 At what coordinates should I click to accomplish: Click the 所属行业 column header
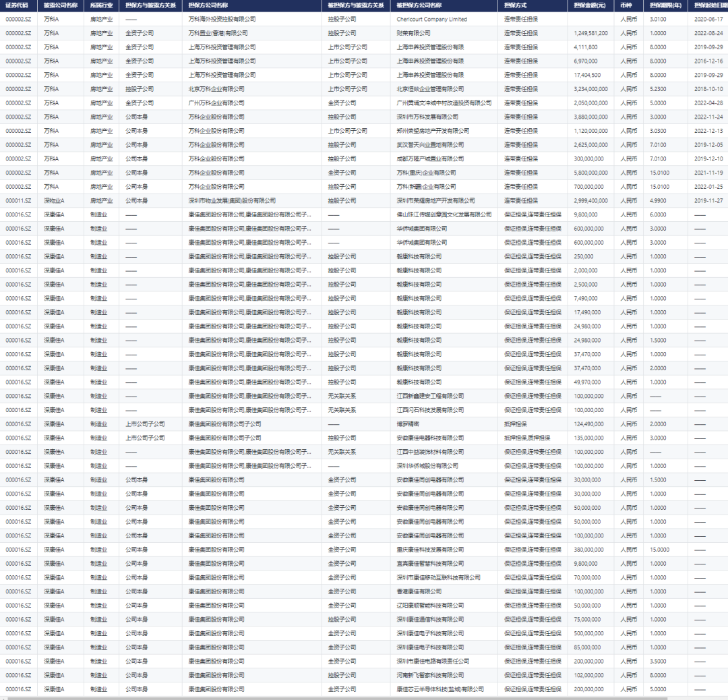point(101,5)
